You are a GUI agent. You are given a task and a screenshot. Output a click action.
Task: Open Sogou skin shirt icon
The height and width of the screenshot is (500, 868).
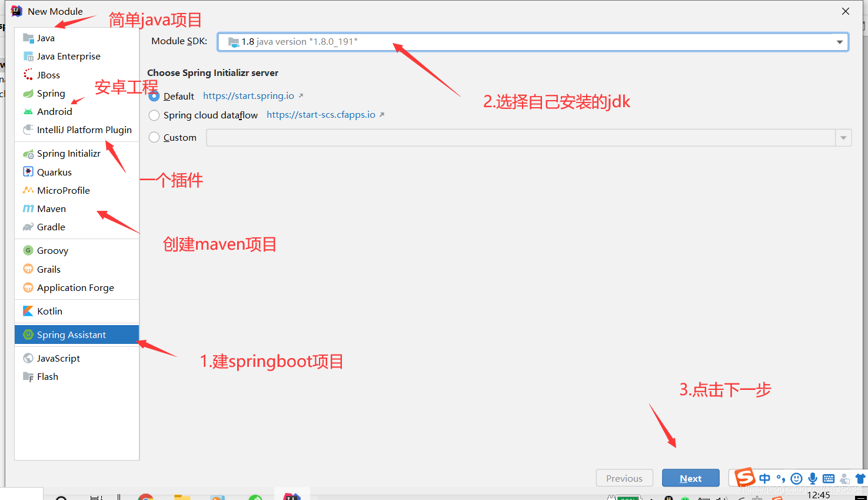click(861, 478)
